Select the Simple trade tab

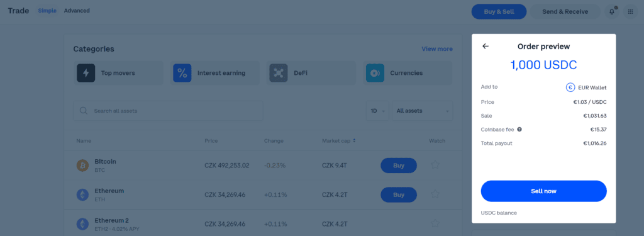tap(47, 11)
